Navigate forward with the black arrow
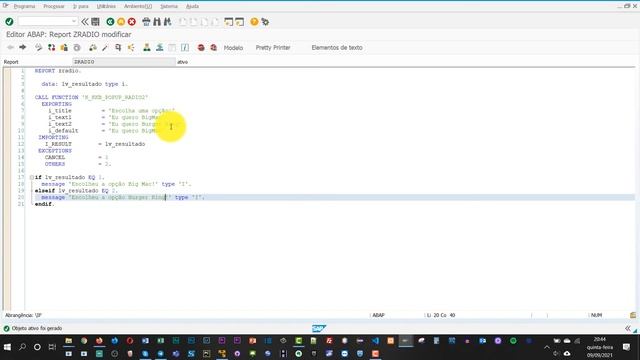Screen dimensions: 640x360 [x=23, y=47]
